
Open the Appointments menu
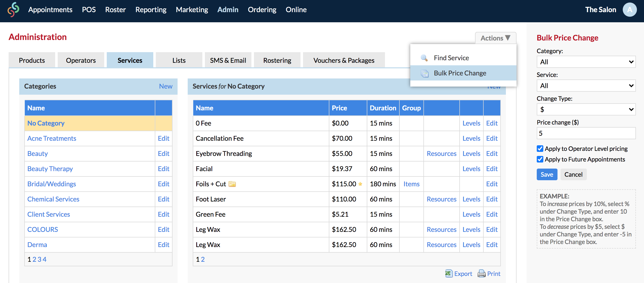click(50, 10)
